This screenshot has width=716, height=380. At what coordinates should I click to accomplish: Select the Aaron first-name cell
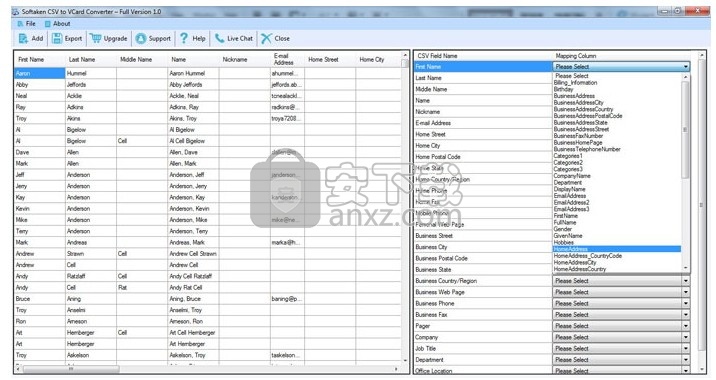pyautogui.click(x=40, y=73)
